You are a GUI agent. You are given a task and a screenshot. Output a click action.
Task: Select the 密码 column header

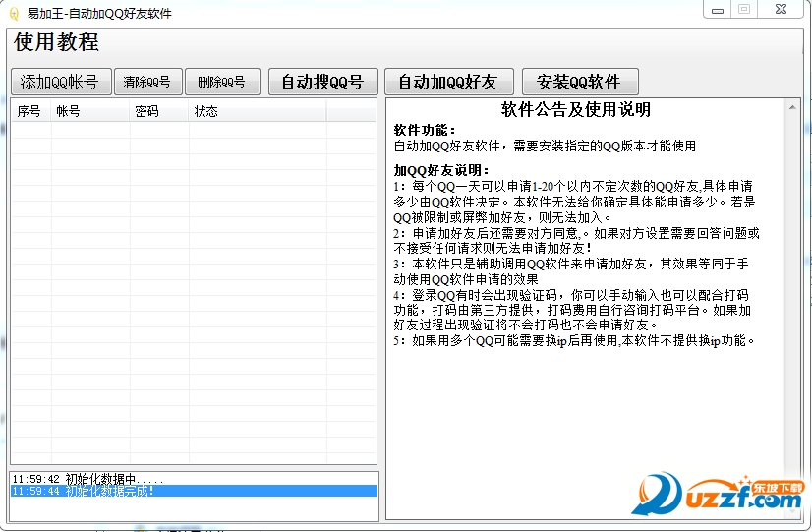click(159, 111)
